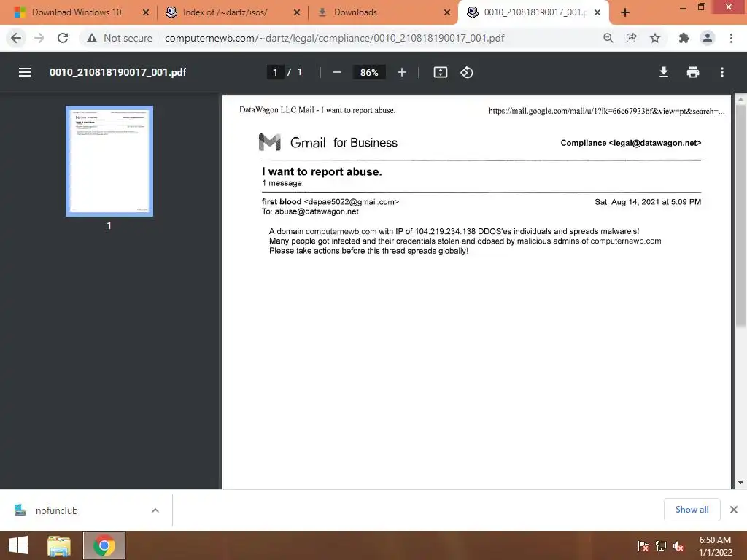Close the Download Windows 10 tab
This screenshot has height=560, width=747.
click(146, 12)
